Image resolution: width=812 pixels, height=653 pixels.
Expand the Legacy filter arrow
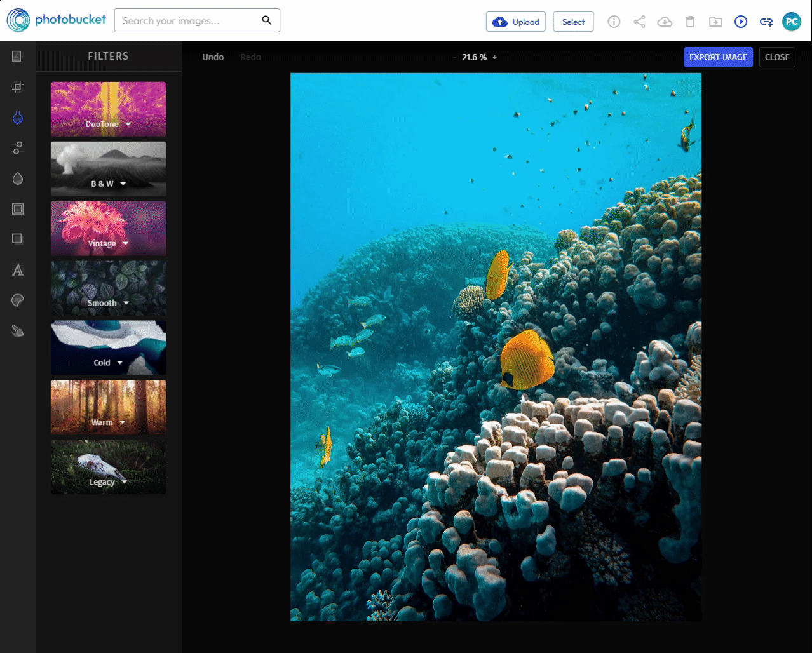pyautogui.click(x=125, y=482)
